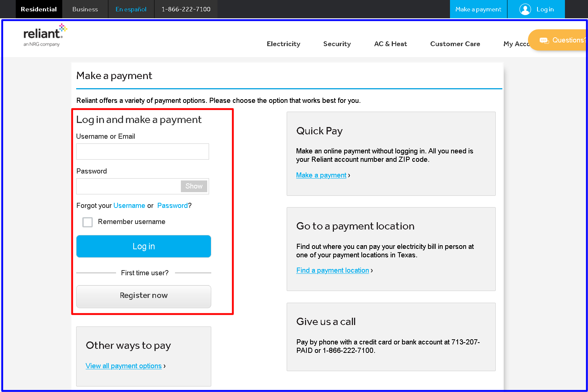Click the Forgot Password link

(x=172, y=206)
